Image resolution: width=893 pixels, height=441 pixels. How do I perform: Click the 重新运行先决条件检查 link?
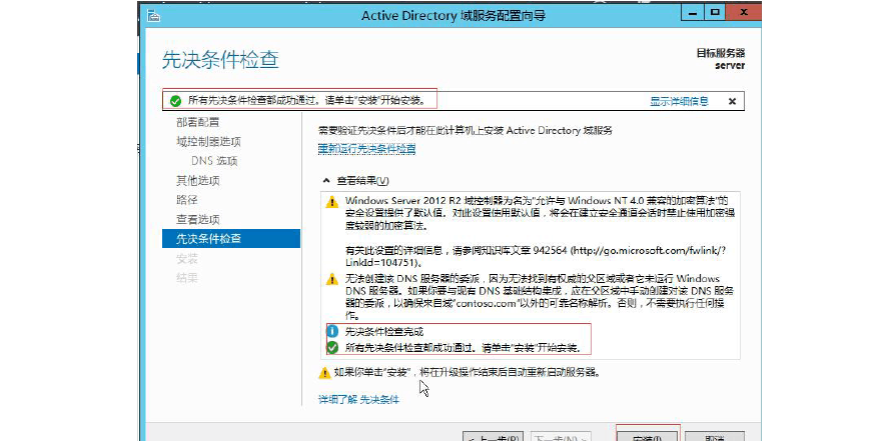366,149
